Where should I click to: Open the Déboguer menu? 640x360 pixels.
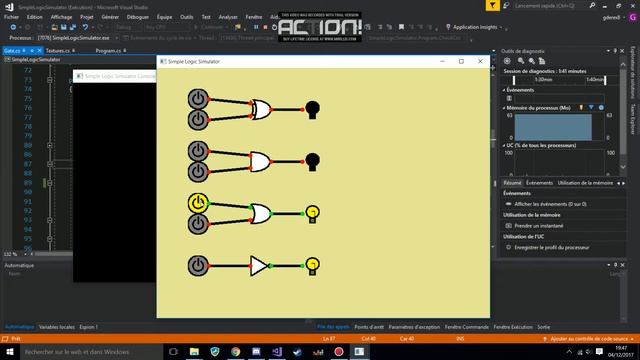coord(138,17)
